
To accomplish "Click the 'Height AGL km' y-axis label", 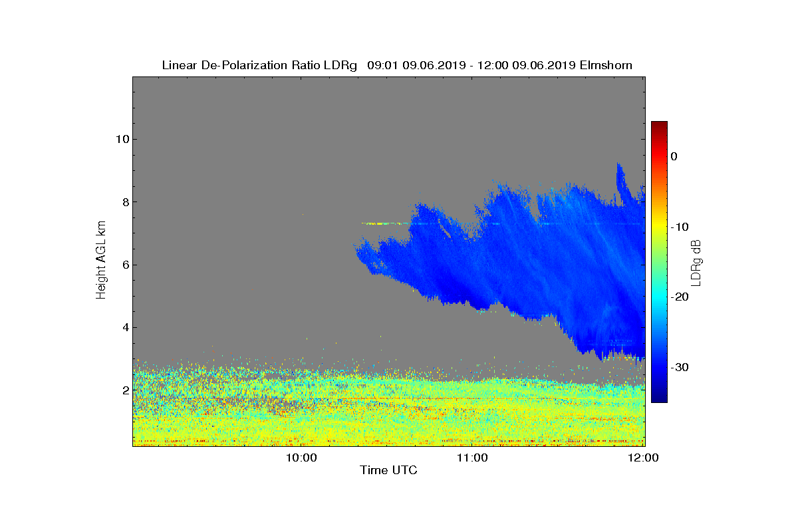I will 101,259.
